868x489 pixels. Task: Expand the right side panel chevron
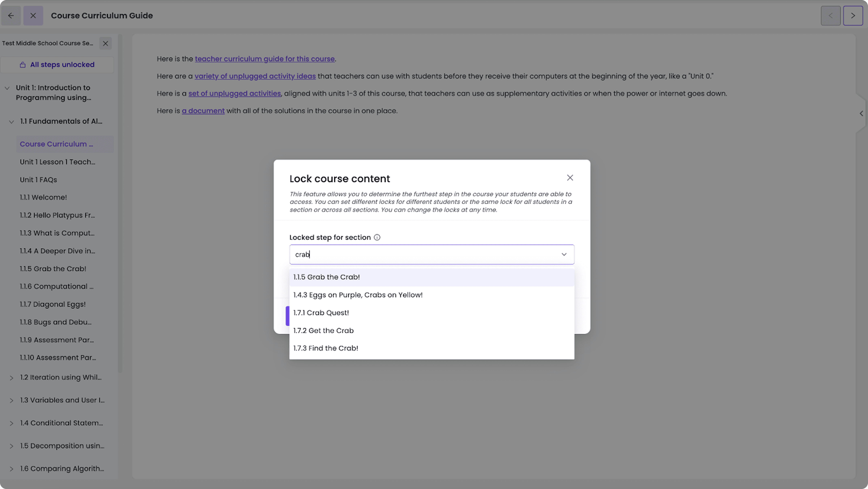(x=861, y=113)
